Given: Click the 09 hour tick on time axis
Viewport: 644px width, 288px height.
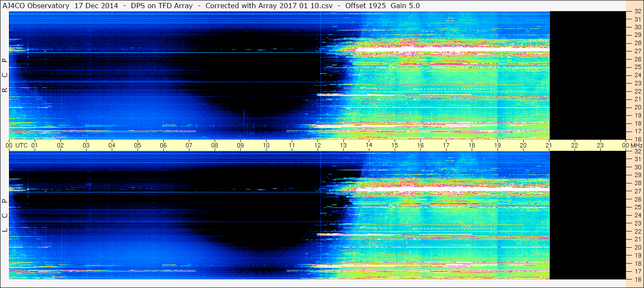Looking at the screenshot, I should pos(240,145).
